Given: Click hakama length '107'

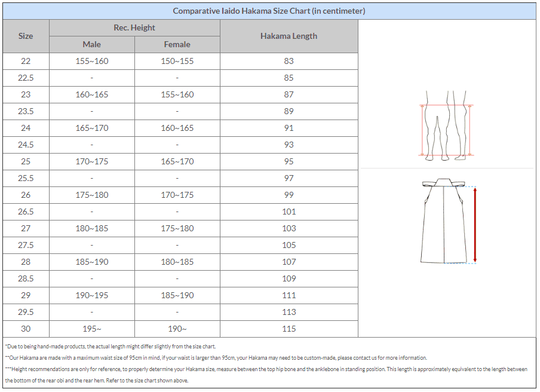Looking at the screenshot, I should (289, 262).
